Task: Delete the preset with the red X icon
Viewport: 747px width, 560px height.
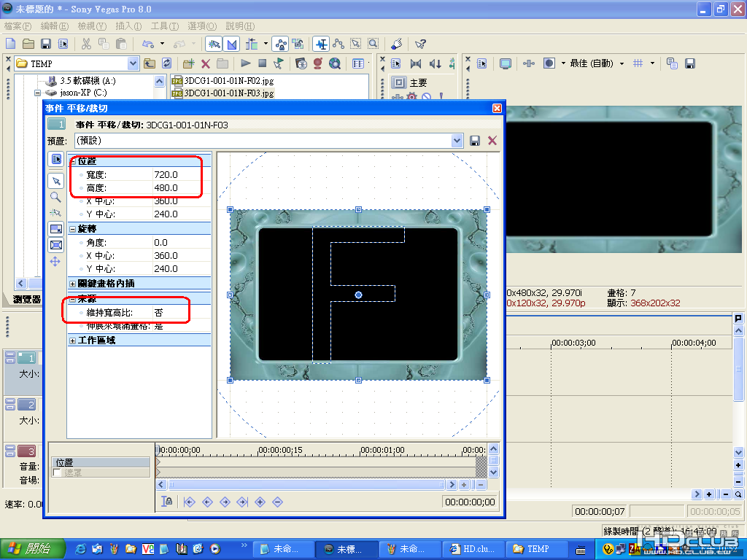Action: [492, 141]
